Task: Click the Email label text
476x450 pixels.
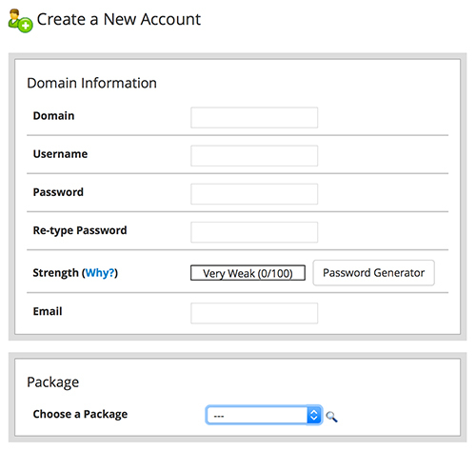Action: [x=48, y=311]
